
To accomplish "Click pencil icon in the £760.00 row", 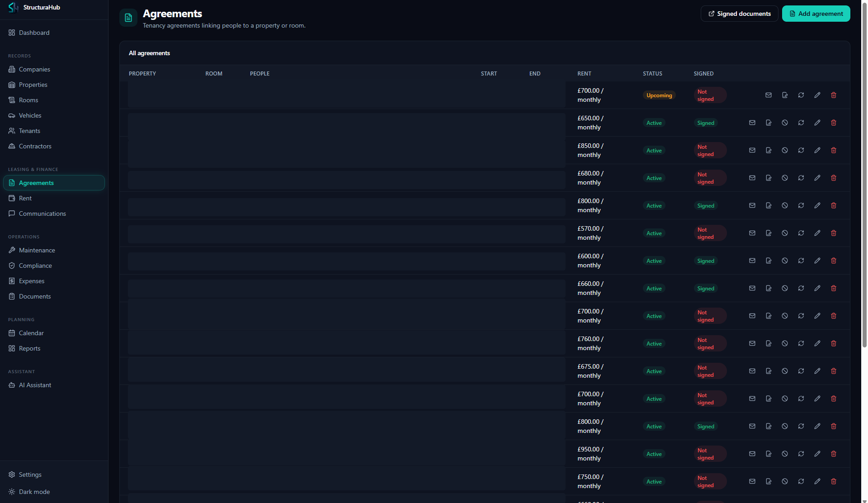I will pos(817,343).
